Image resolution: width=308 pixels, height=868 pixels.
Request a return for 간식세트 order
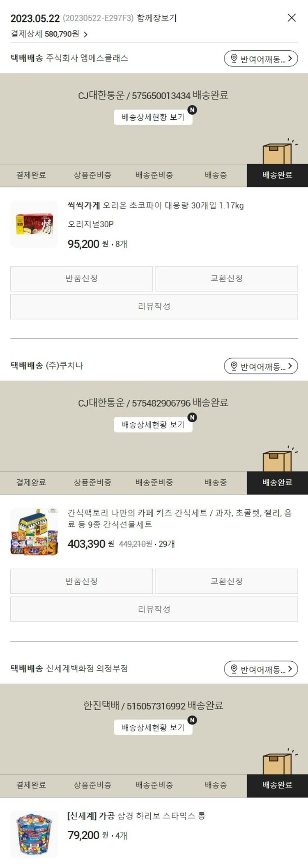click(x=82, y=581)
